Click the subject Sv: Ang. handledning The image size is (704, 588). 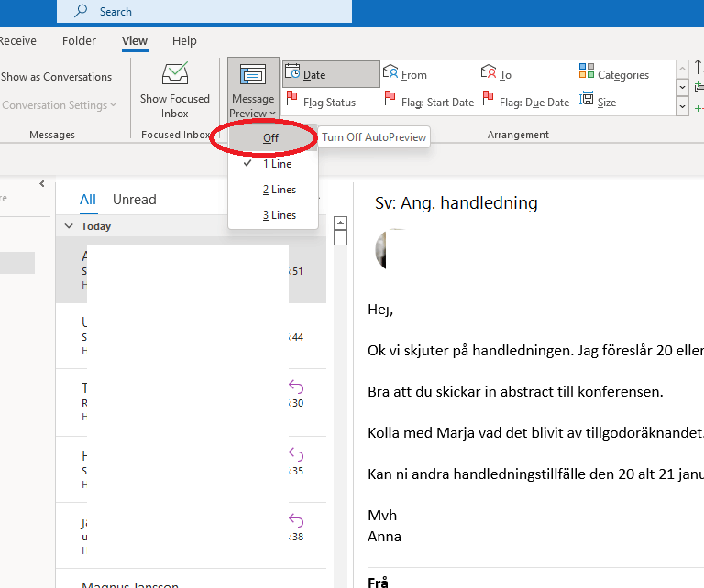coord(456,203)
